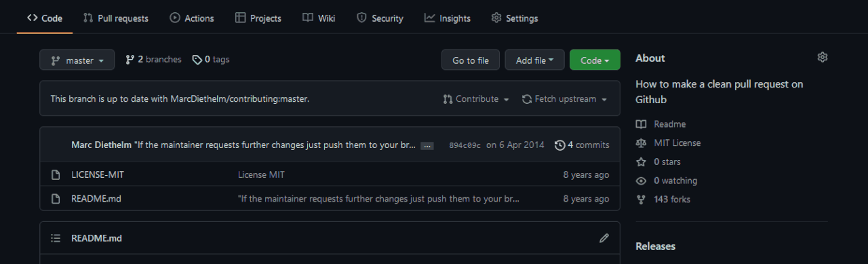This screenshot has height=264, width=868.
Task: View the 2 branches link
Action: click(x=153, y=60)
